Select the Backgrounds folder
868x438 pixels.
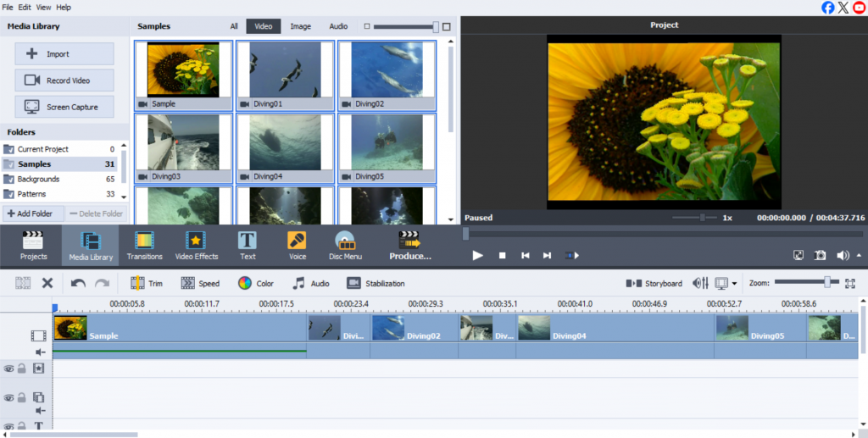(39, 180)
